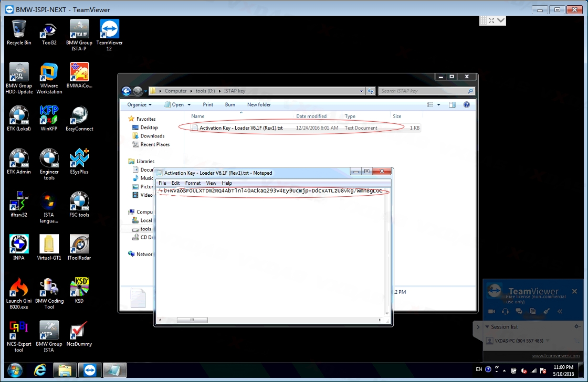Expand the address bar history dropdown
The width and height of the screenshot is (588, 382).
[x=361, y=91]
